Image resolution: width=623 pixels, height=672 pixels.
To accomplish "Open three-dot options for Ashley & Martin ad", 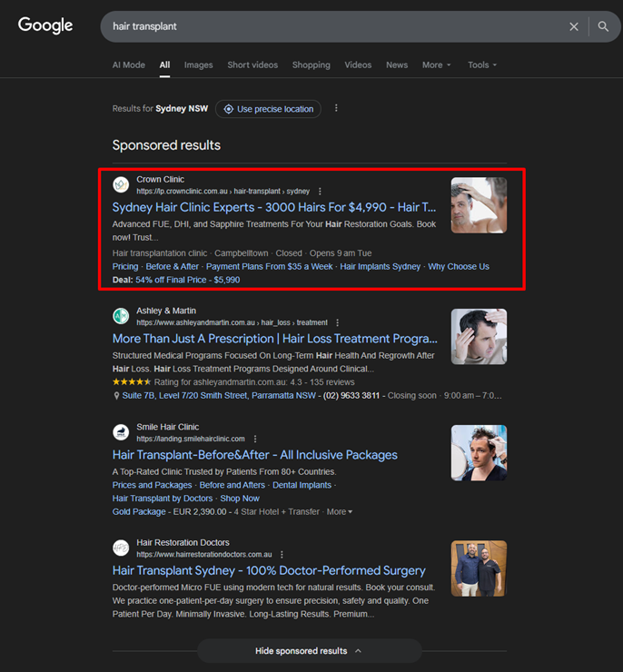I will tap(337, 322).
